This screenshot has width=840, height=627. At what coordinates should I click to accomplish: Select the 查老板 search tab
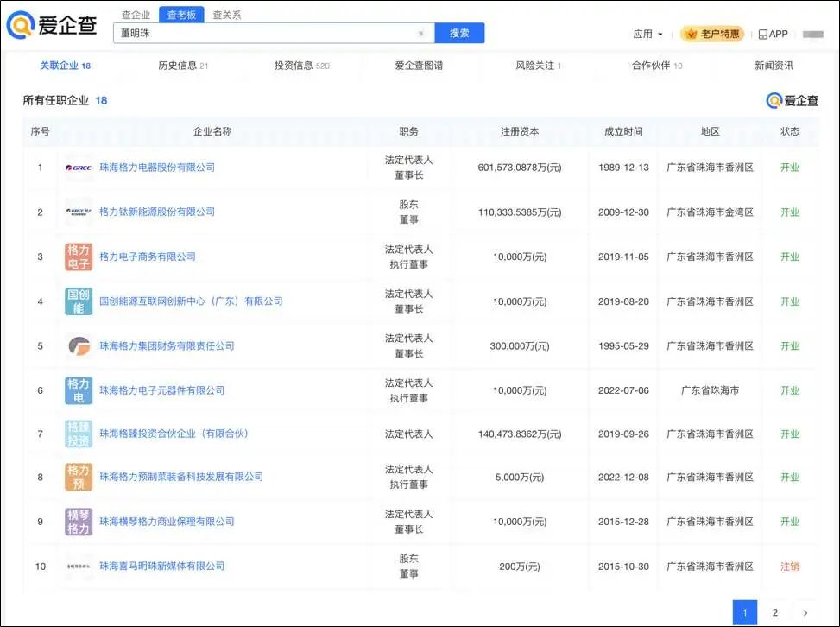pyautogui.click(x=181, y=15)
